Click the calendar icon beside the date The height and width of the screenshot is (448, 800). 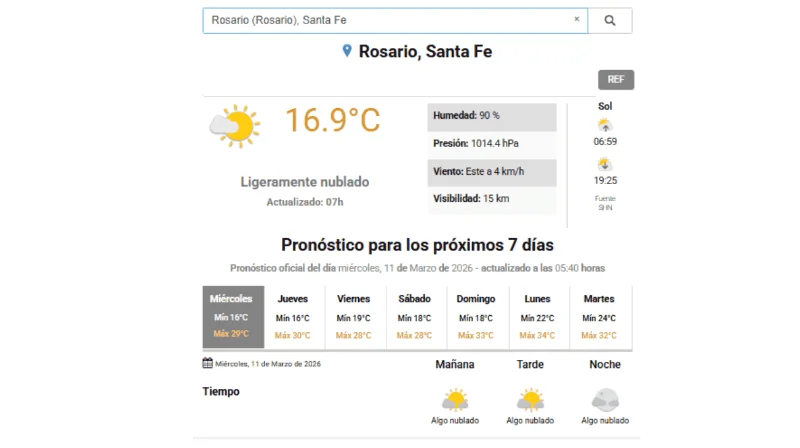pyautogui.click(x=208, y=363)
